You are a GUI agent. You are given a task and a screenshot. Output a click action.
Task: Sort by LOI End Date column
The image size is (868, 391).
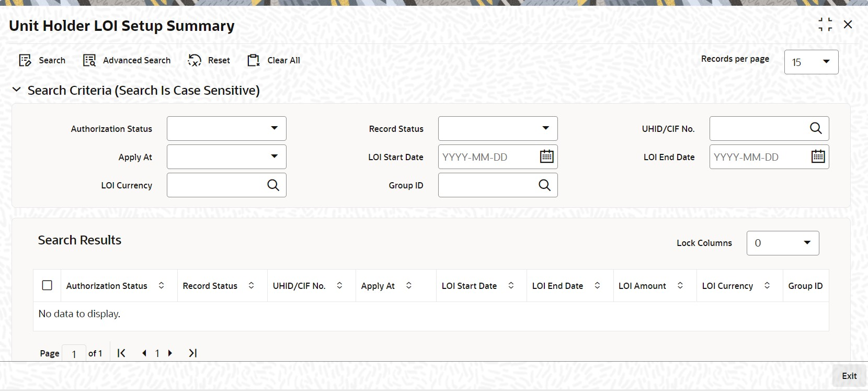coord(597,285)
